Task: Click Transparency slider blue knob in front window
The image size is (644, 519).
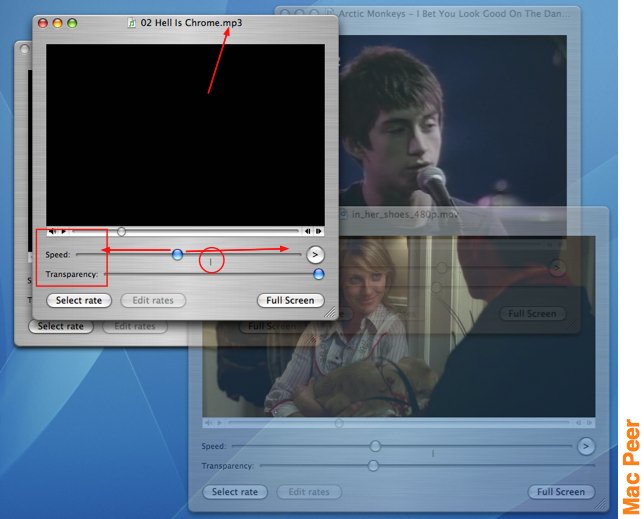Action: click(318, 274)
